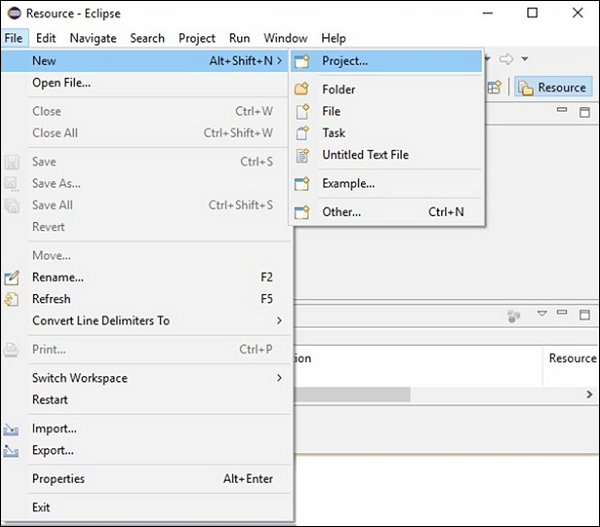The width and height of the screenshot is (600, 527).
Task: Expand Convert Line Delimiters To submenu
Action: (x=279, y=321)
